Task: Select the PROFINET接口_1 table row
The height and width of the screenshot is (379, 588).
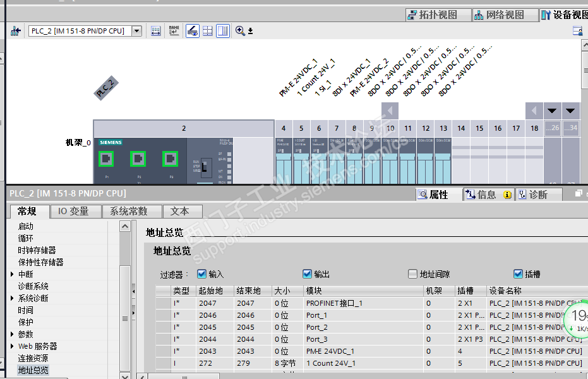Action: click(x=371, y=303)
